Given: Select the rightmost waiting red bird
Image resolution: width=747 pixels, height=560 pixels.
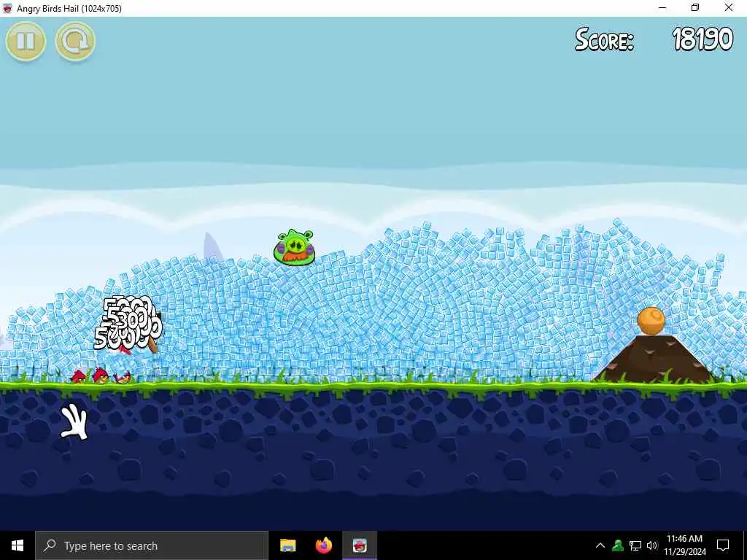Looking at the screenshot, I should click(123, 377).
